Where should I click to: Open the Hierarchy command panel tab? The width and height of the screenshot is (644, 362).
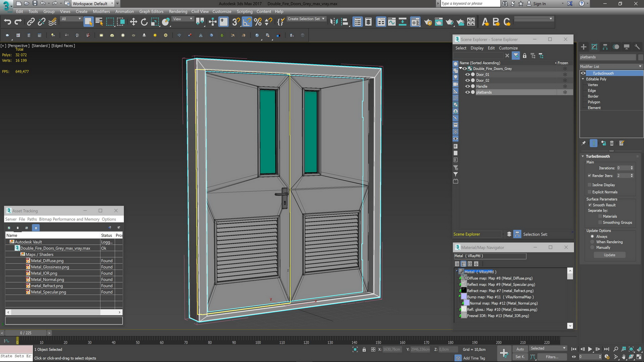point(605,47)
